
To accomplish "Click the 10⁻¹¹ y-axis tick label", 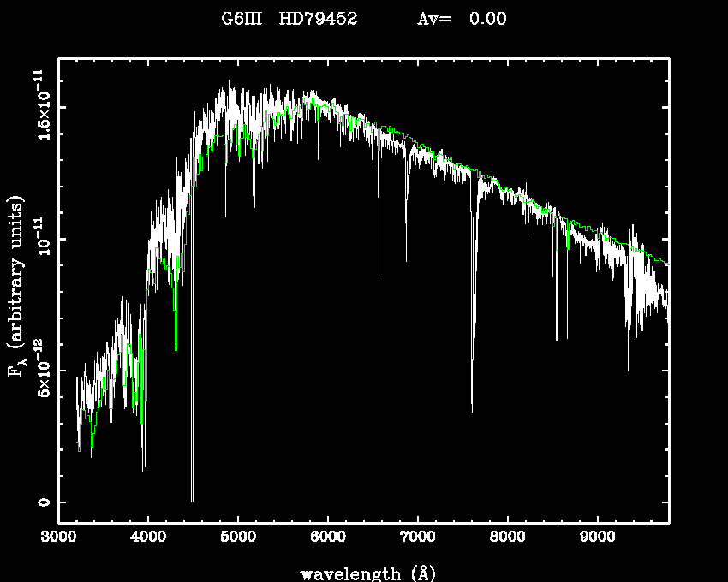I will click(41, 240).
